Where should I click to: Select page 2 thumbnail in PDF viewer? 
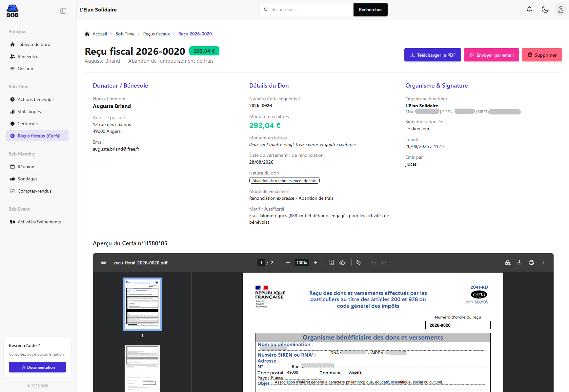[142, 369]
